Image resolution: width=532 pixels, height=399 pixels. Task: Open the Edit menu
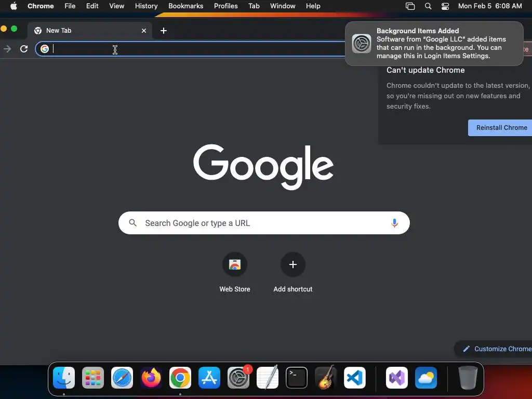92,6
